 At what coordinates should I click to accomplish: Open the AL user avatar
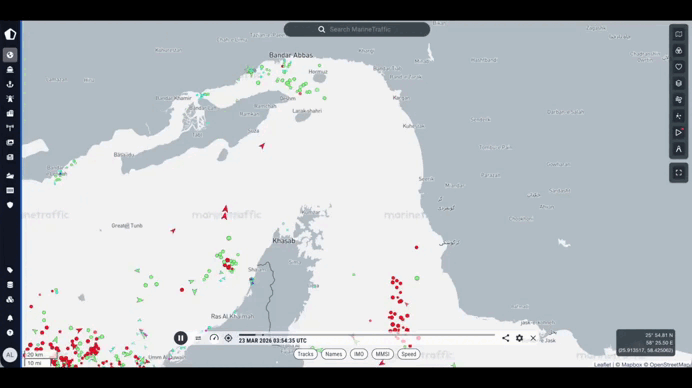point(10,354)
